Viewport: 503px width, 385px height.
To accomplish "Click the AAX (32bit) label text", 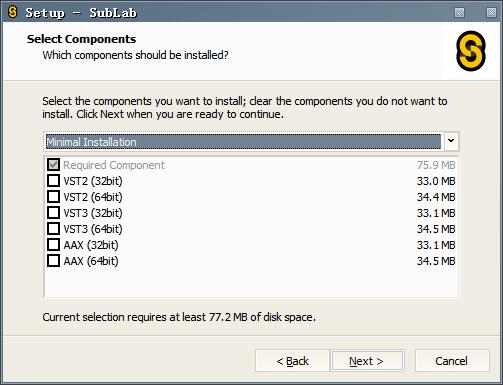I will [91, 245].
